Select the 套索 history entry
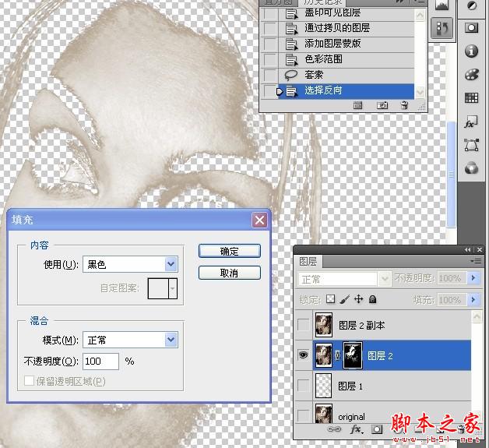Screen dimensions: 489x448 point(337,75)
